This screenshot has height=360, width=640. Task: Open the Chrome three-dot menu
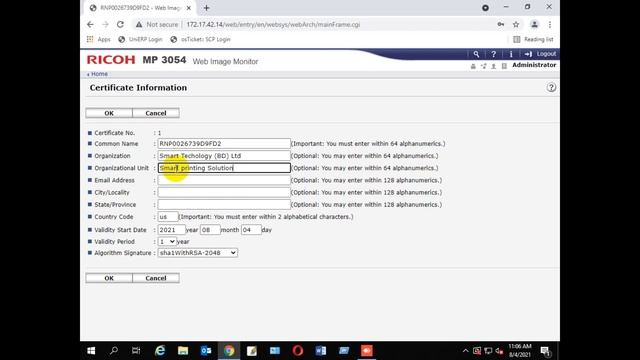[550, 24]
